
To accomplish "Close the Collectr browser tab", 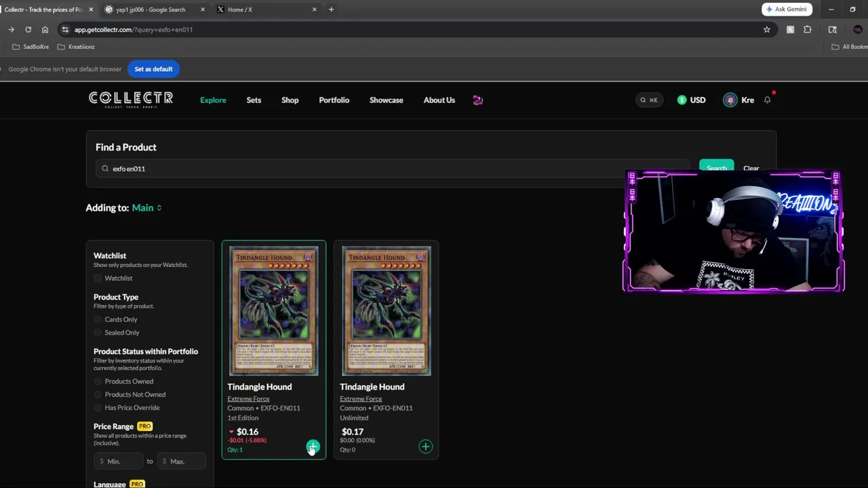I will (91, 9).
